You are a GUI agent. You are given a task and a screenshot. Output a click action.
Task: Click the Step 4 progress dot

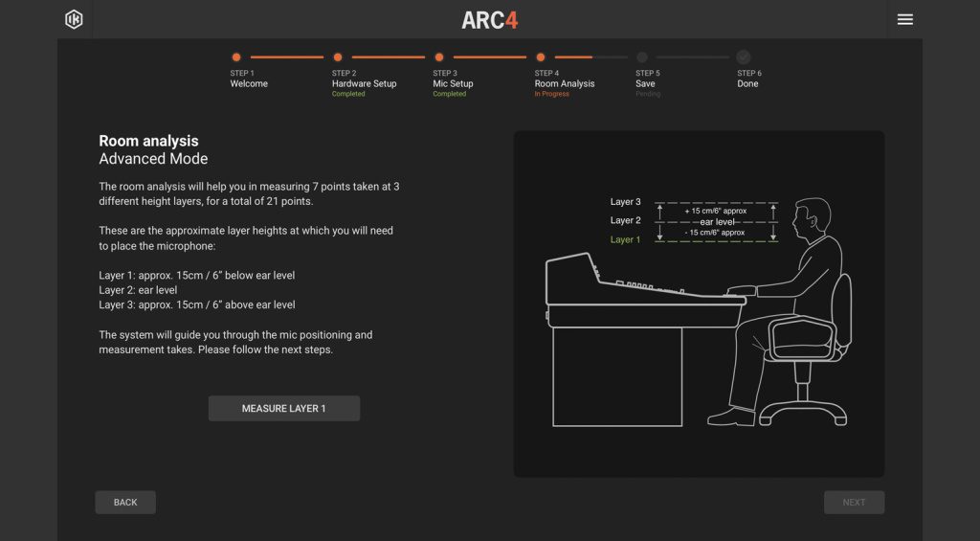(x=541, y=57)
